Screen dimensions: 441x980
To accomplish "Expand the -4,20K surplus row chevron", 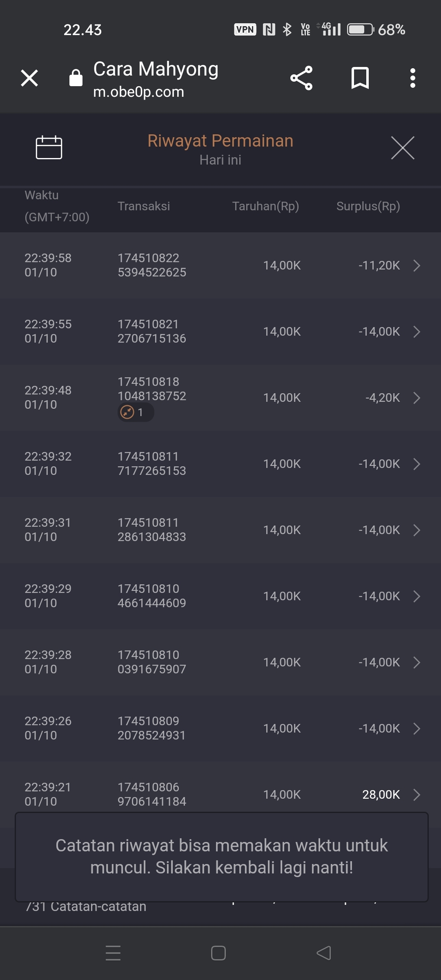I will point(416,398).
